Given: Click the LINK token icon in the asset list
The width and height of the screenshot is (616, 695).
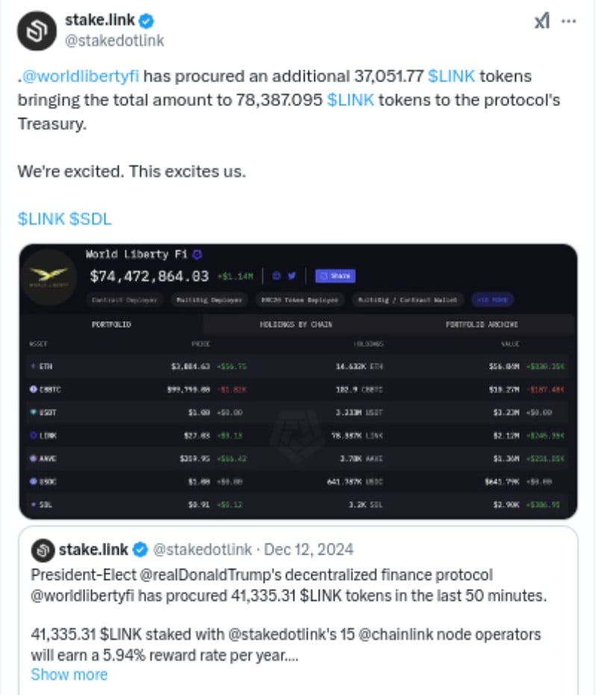Looking at the screenshot, I should tap(33, 435).
